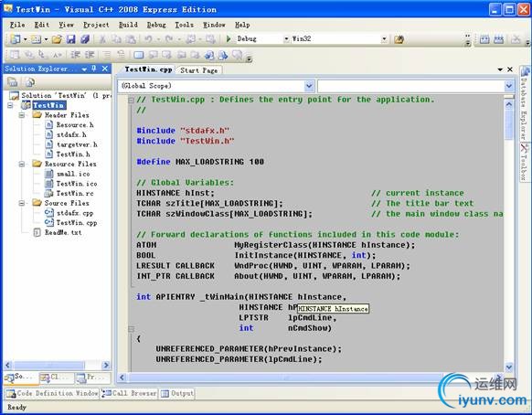Screen dimensions: 532x415
Task: Open the Call Browser tab
Action: (129, 393)
